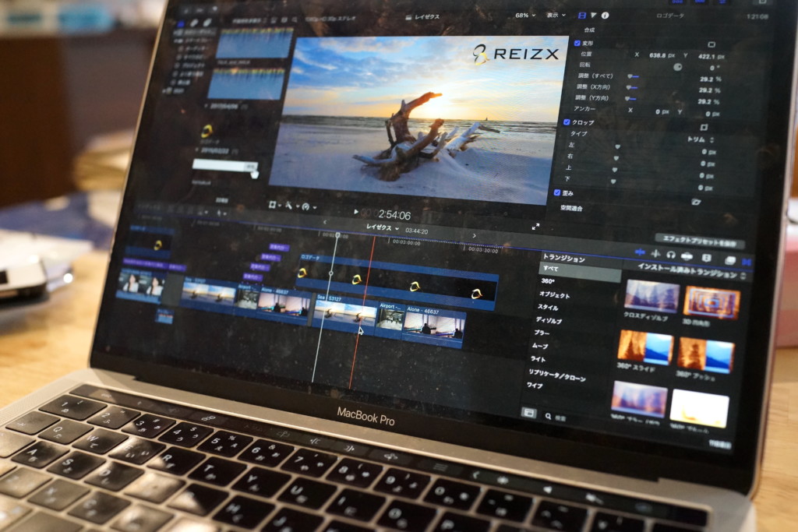Click the fullscreen viewer arrows icon

pyautogui.click(x=535, y=226)
